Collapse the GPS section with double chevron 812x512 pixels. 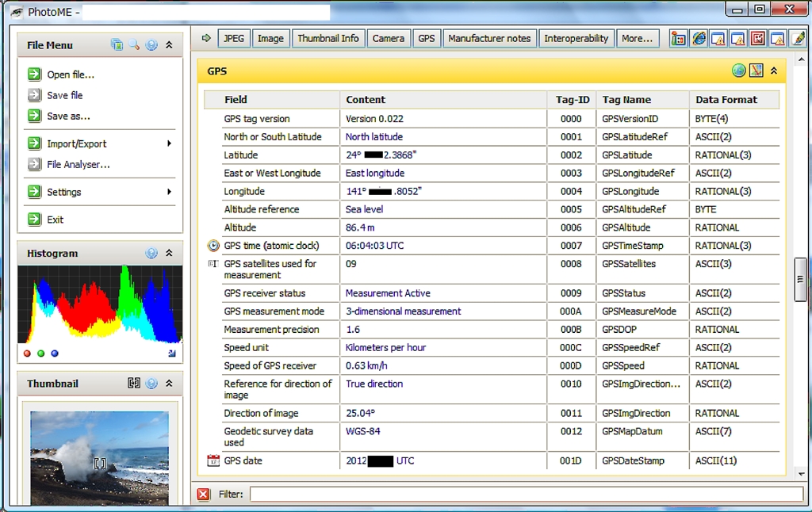pos(774,71)
